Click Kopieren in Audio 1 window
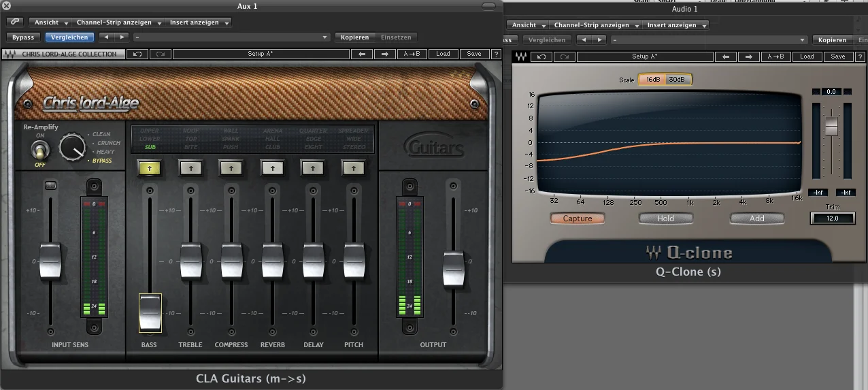This screenshot has width=868, height=390. (833, 40)
